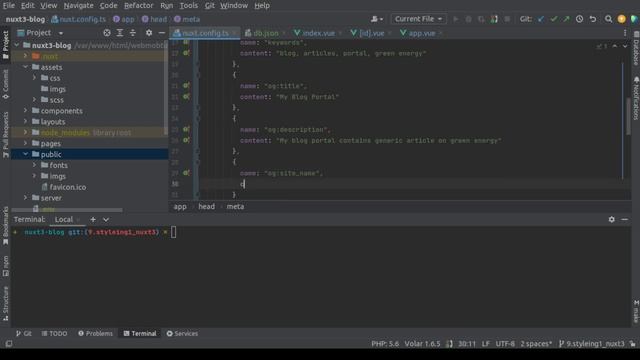
Task: Open Search Everywhere magnifier icon
Action: click(608, 19)
